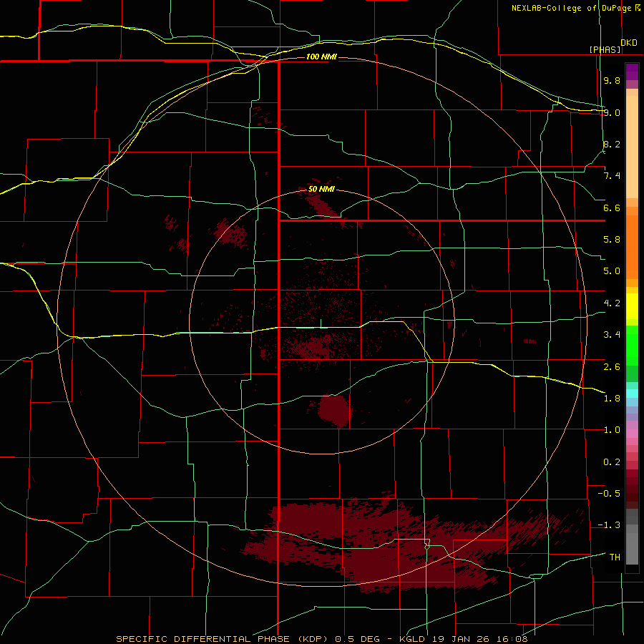Click the -1.3 scale value

(x=609, y=525)
